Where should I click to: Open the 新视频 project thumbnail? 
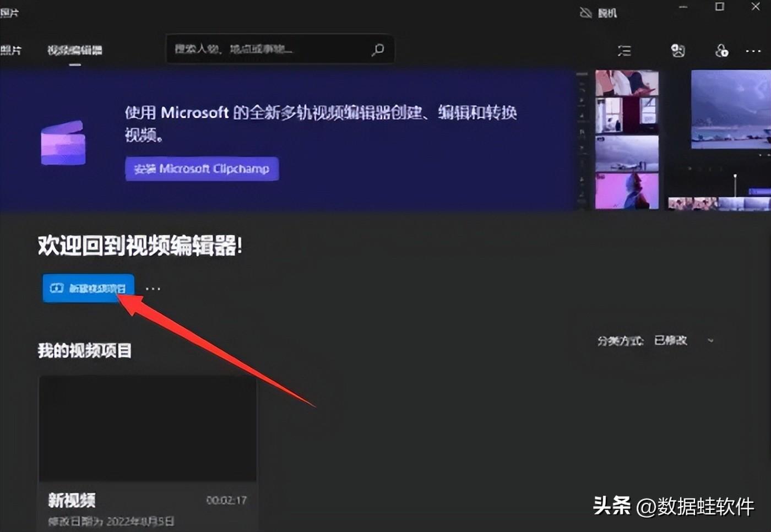[x=148, y=428]
